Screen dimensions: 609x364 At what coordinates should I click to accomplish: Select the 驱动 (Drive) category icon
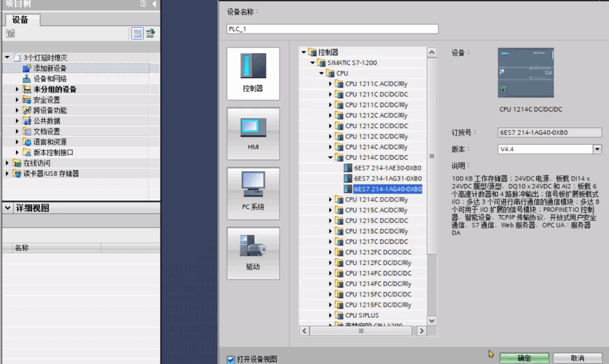coord(253,253)
